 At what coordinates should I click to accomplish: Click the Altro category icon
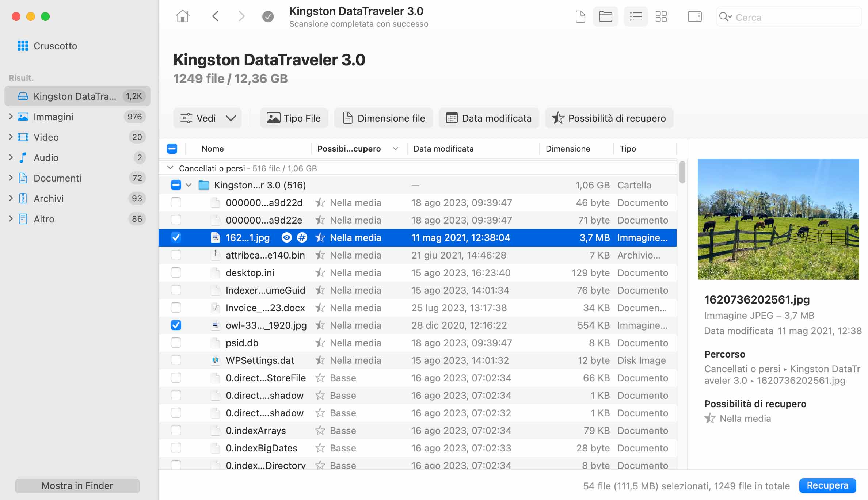(23, 219)
